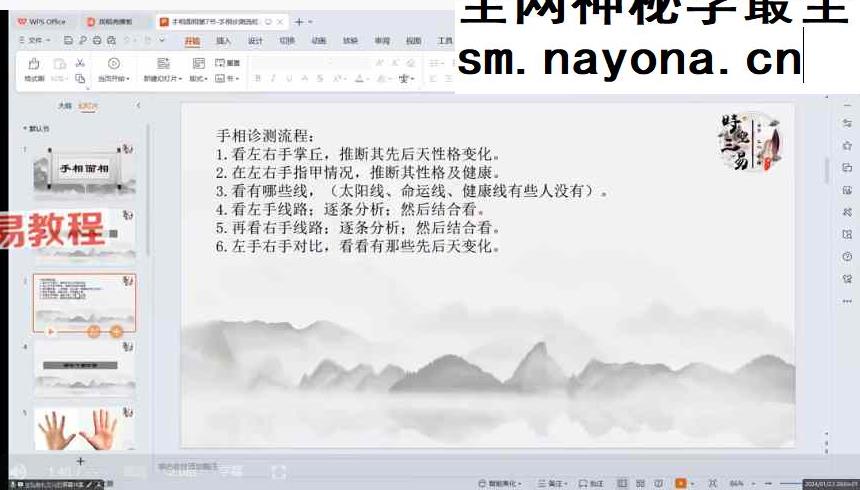Click the Undo arrow
This screenshot has width=860, height=490.
128,40
